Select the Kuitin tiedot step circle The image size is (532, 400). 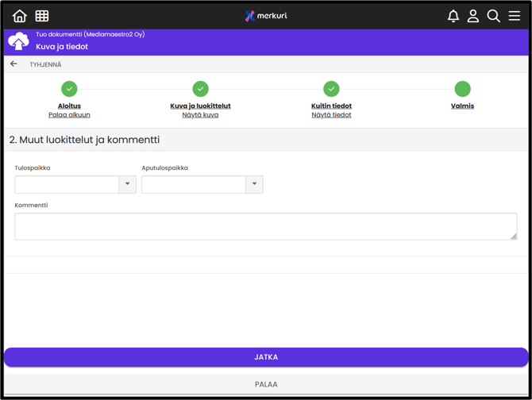[331, 89]
